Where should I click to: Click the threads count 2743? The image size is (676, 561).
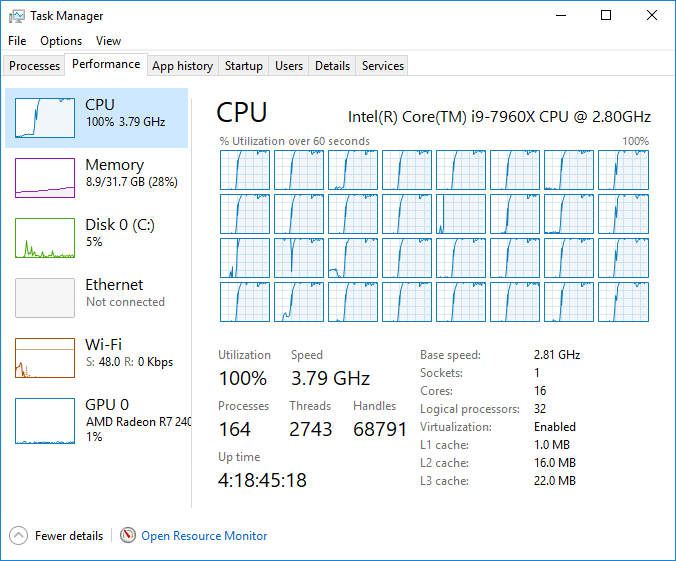[x=310, y=429]
